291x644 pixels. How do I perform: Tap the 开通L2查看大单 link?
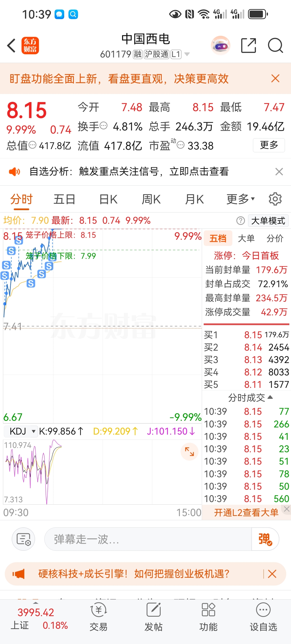point(246,513)
